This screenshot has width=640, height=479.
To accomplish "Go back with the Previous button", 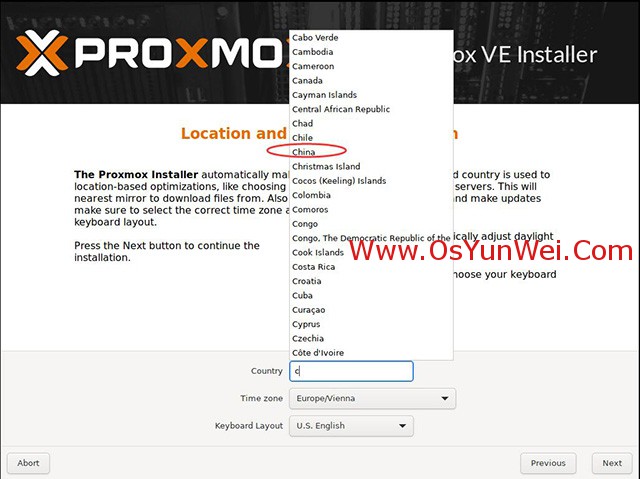I will [x=548, y=463].
